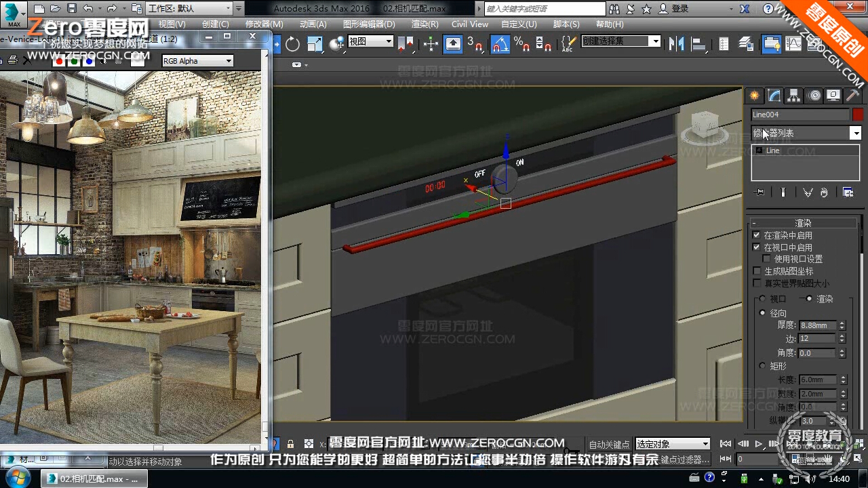Open the Create command panel tab
The image size is (868, 488).
pyautogui.click(x=754, y=96)
